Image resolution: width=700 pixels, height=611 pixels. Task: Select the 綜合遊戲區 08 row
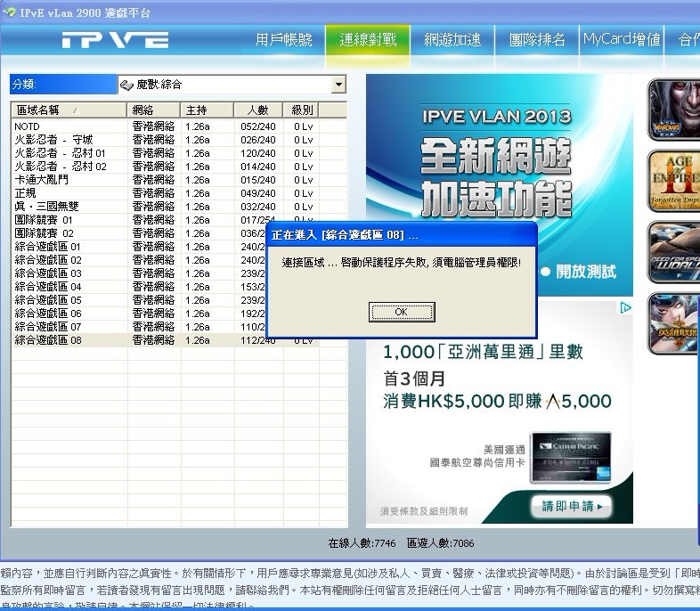click(139, 340)
